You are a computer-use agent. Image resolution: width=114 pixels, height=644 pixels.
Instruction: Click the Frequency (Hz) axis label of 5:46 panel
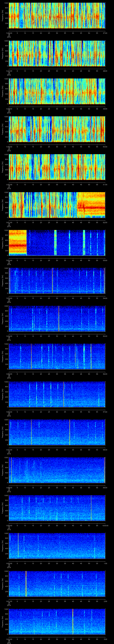(3, 16)
